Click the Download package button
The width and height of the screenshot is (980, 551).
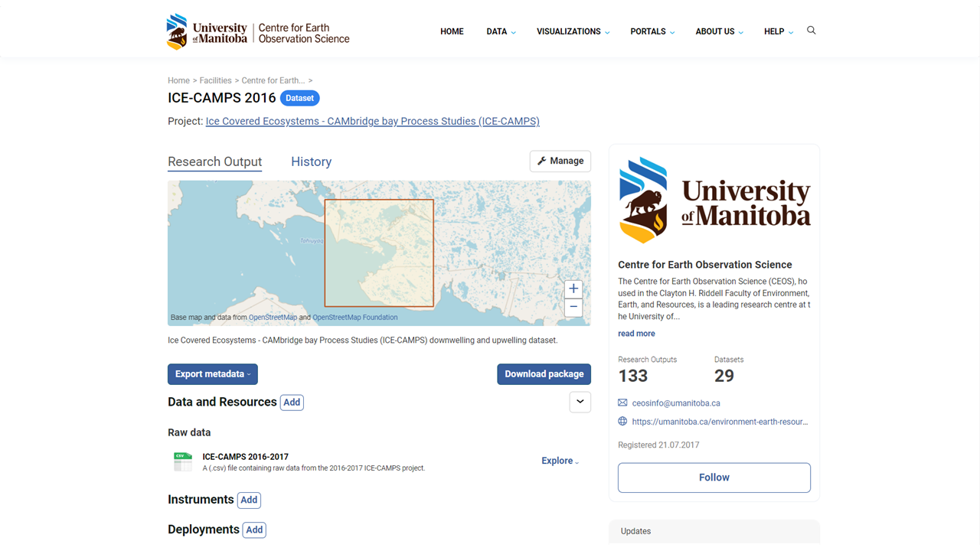click(x=544, y=374)
